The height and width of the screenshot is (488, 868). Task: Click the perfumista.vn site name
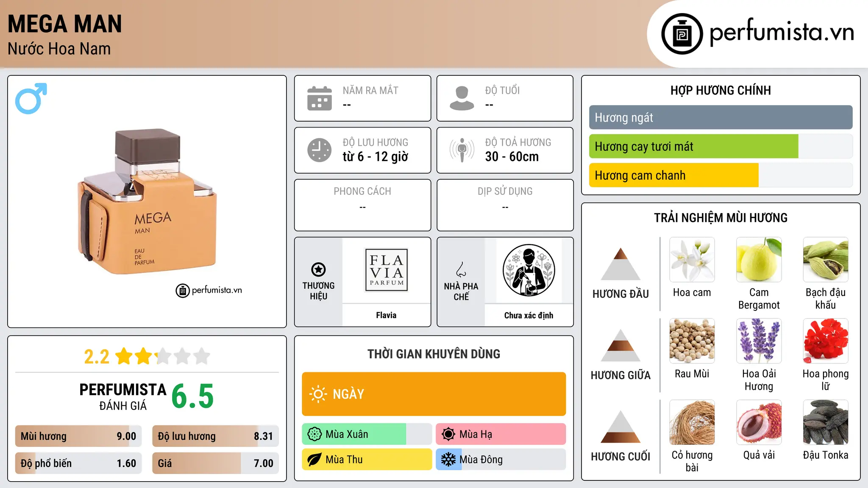pos(782,32)
